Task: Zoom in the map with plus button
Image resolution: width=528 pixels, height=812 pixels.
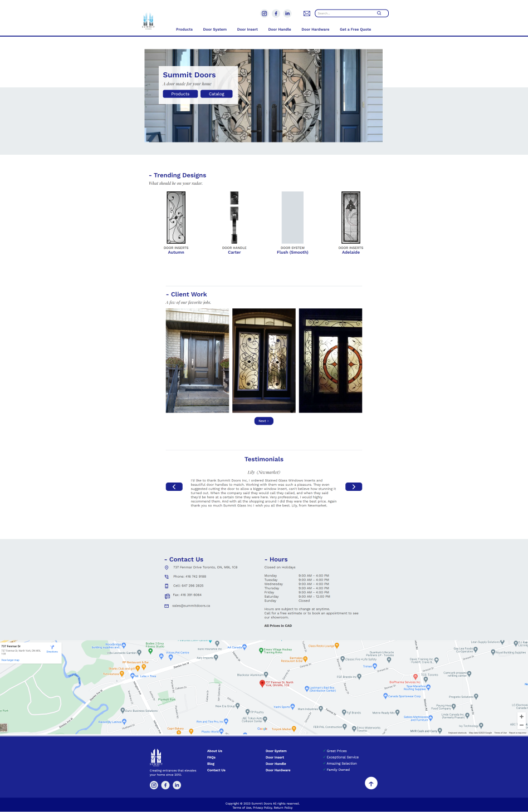Action: pos(521,717)
